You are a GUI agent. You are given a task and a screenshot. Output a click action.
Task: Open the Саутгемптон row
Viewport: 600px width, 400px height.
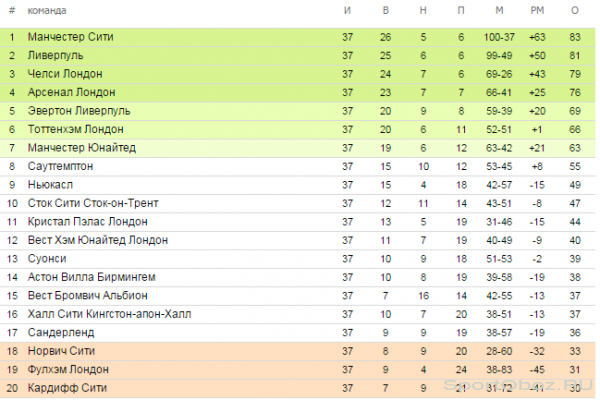coord(298,167)
